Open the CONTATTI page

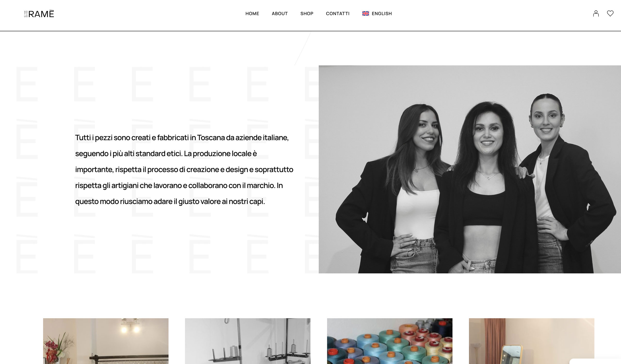(338, 14)
